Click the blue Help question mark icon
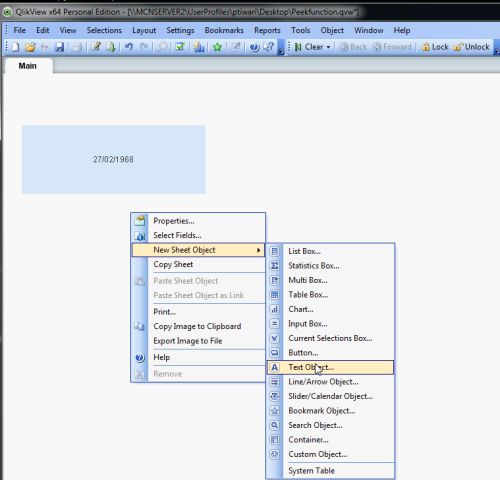Image resolution: width=500 pixels, height=480 pixels. [x=254, y=47]
